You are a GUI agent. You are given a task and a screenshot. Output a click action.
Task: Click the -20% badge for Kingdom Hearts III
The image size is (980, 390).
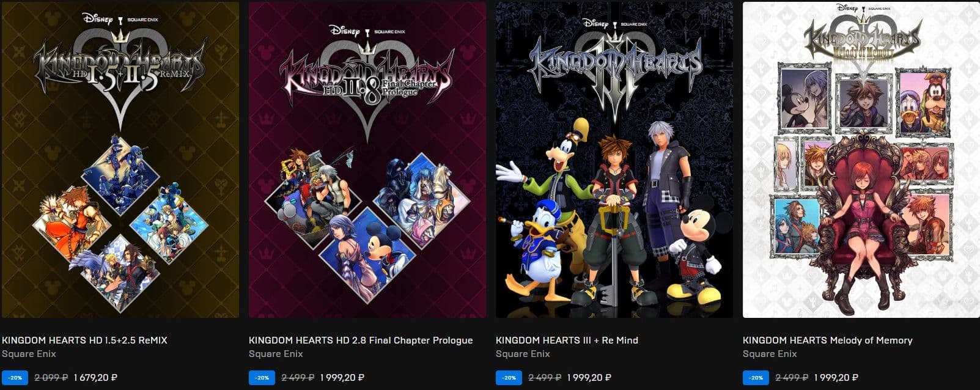509,378
